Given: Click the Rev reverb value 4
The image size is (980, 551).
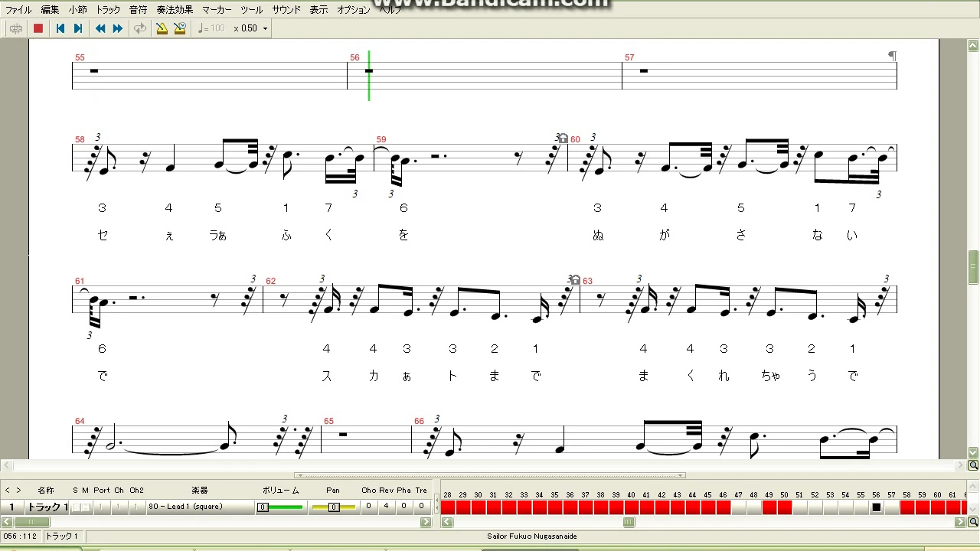Looking at the screenshot, I should pyautogui.click(x=386, y=506).
